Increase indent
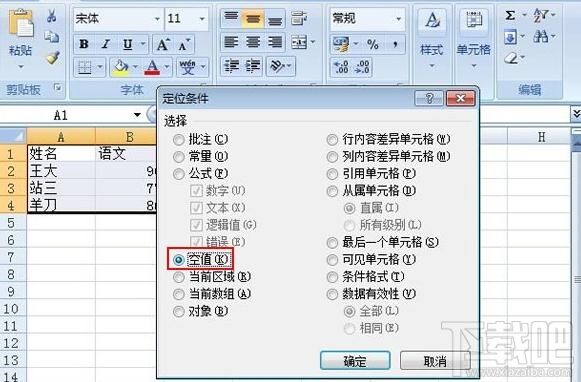Viewport: 581px width, 382px height. pos(253,66)
